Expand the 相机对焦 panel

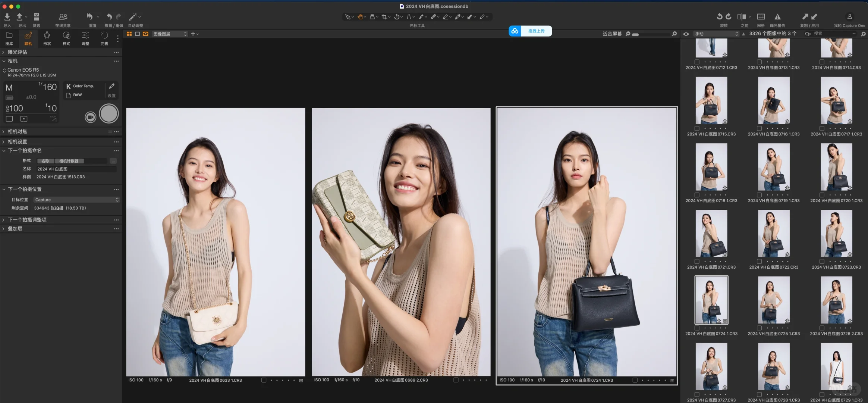tap(3, 132)
